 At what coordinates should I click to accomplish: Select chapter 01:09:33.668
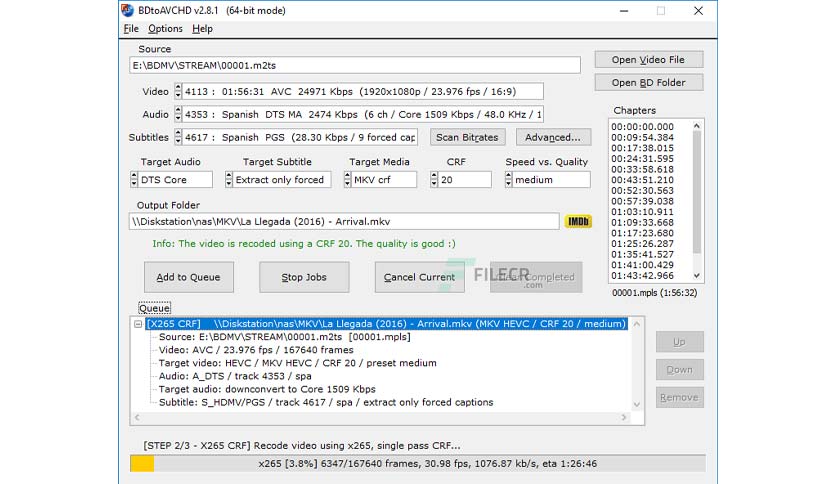[x=642, y=223]
